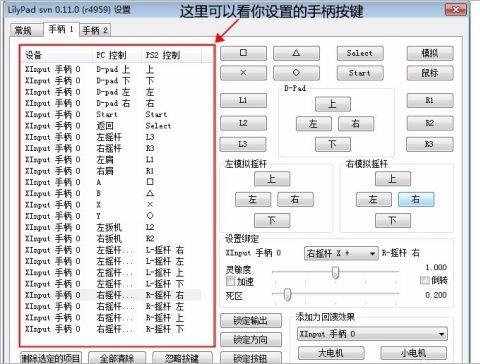Enable the 倒转 checkbox
Image resolution: width=480 pixels, height=364 pixels.
pos(425,280)
